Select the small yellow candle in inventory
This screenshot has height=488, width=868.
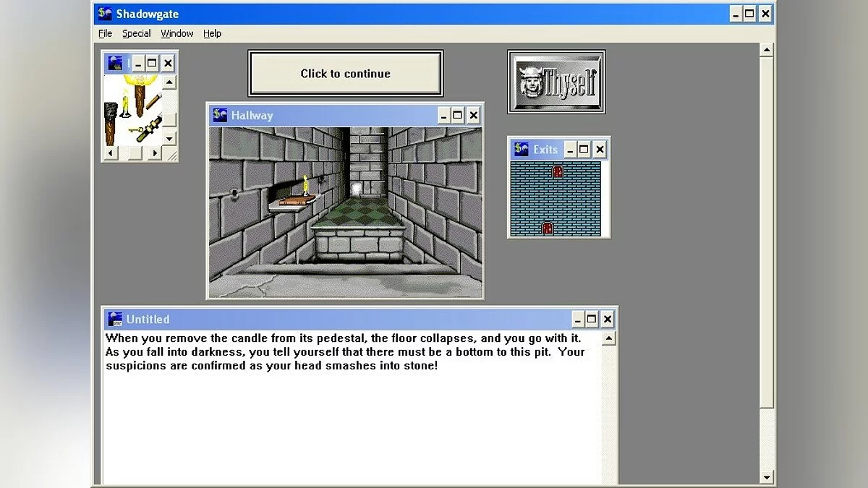pyautogui.click(x=125, y=103)
